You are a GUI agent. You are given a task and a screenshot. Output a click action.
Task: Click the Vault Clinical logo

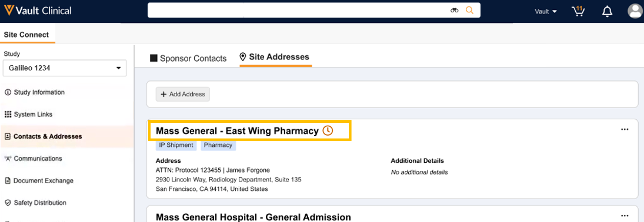[x=37, y=10]
